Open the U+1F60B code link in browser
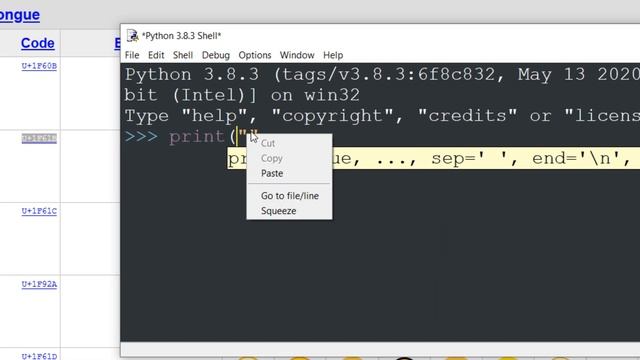640x360 pixels. click(39, 66)
